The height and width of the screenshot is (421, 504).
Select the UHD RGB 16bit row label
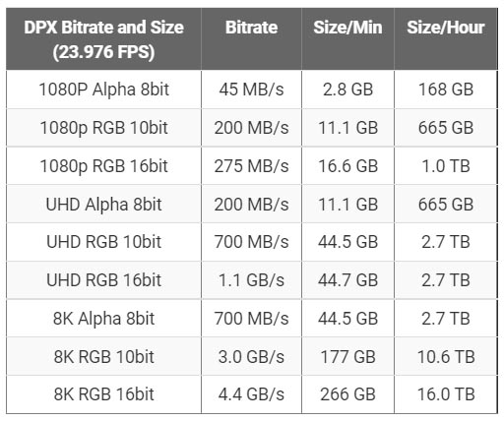coord(103,280)
